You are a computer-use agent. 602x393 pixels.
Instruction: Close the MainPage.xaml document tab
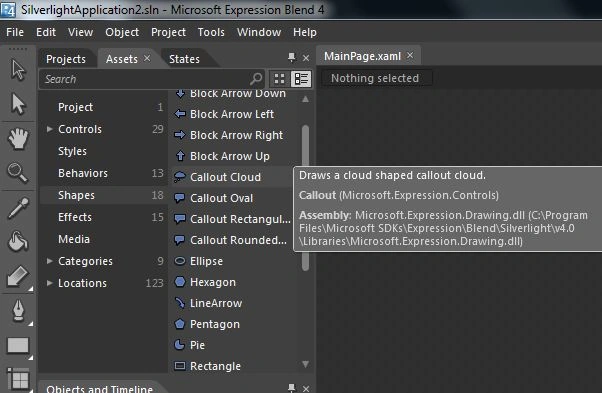(410, 56)
